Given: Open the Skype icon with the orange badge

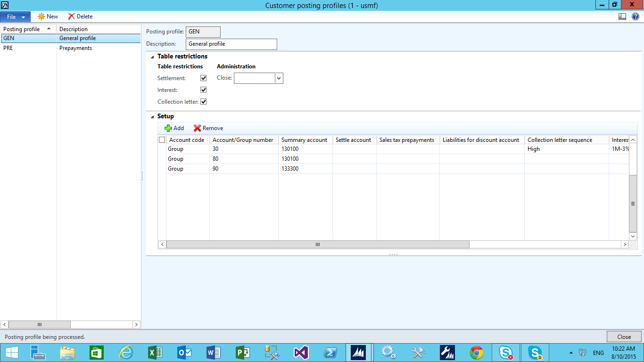Looking at the screenshot, I should tap(535, 353).
